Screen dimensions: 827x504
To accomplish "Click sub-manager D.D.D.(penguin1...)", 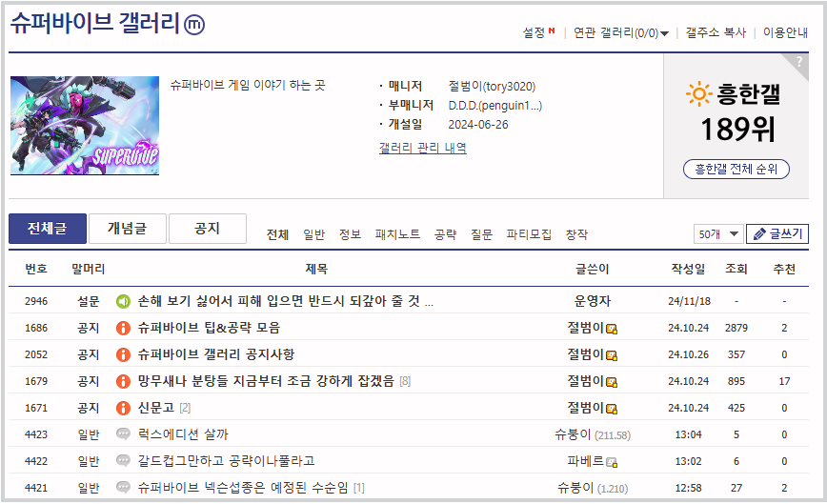I will click(x=494, y=106).
